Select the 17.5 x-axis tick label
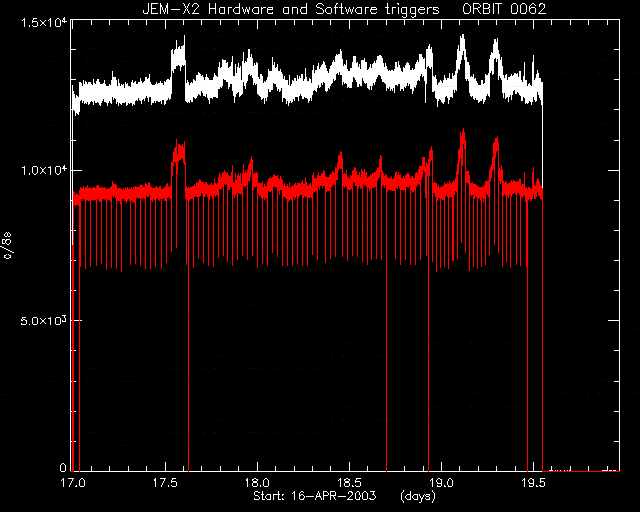The height and width of the screenshot is (512, 640). point(165,483)
